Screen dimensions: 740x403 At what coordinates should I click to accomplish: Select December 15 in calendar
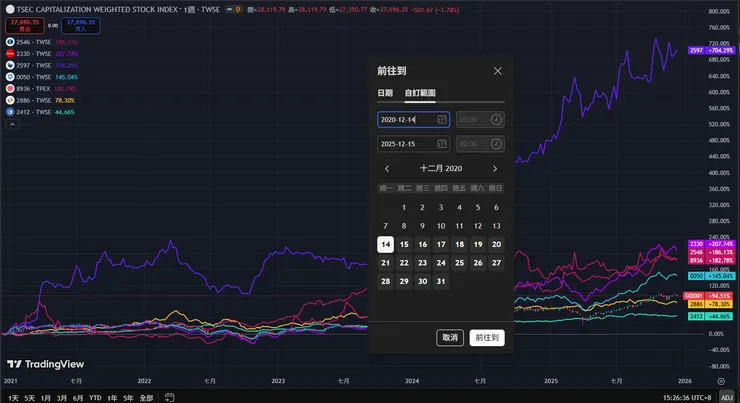pyautogui.click(x=404, y=244)
